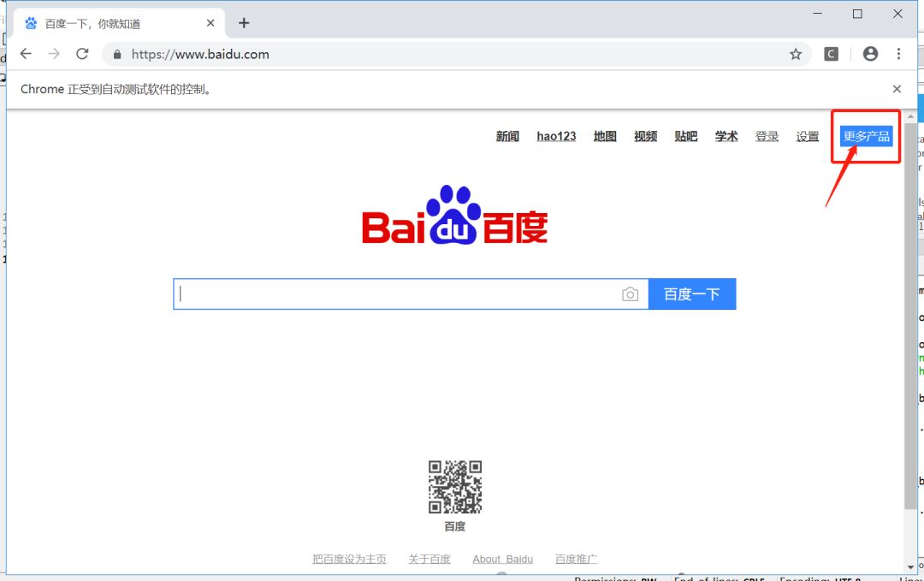Click the 把百度设为主页 footer link

point(349,560)
